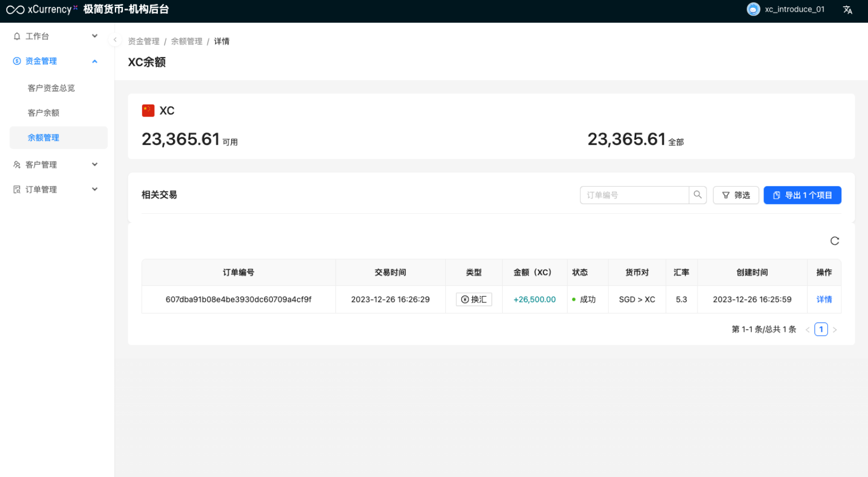
Task: Expand the 订单管理 menu
Action: point(55,189)
